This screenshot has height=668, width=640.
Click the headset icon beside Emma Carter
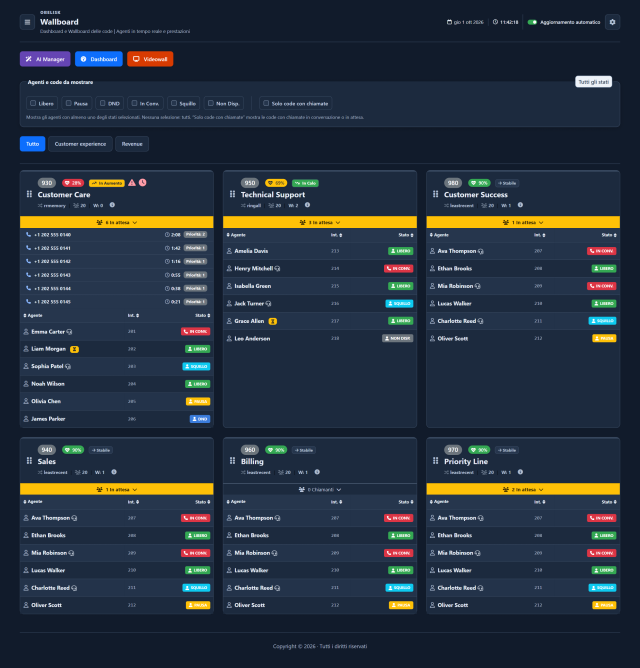pyautogui.click(x=69, y=332)
